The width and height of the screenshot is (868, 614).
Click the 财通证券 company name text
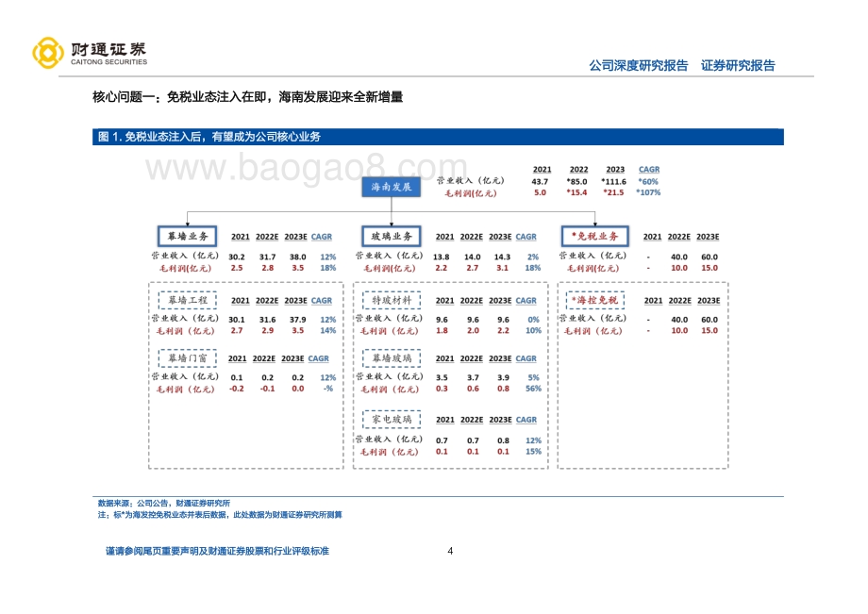[x=109, y=49]
